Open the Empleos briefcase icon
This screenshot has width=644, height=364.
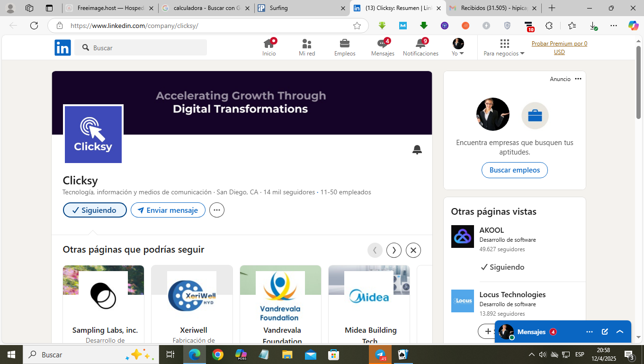(x=345, y=48)
